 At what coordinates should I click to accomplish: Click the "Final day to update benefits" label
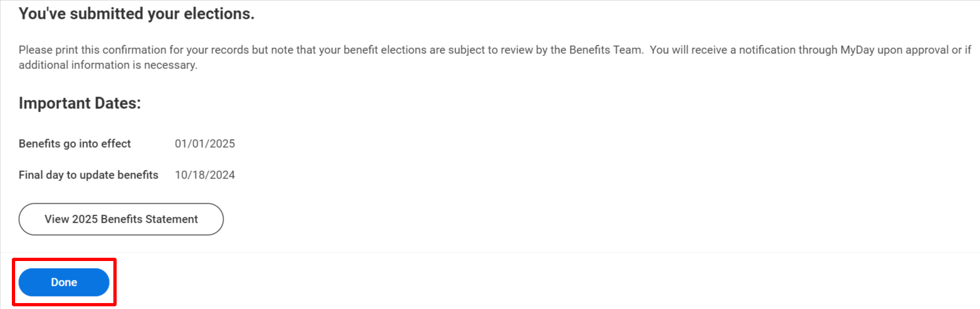click(x=89, y=175)
